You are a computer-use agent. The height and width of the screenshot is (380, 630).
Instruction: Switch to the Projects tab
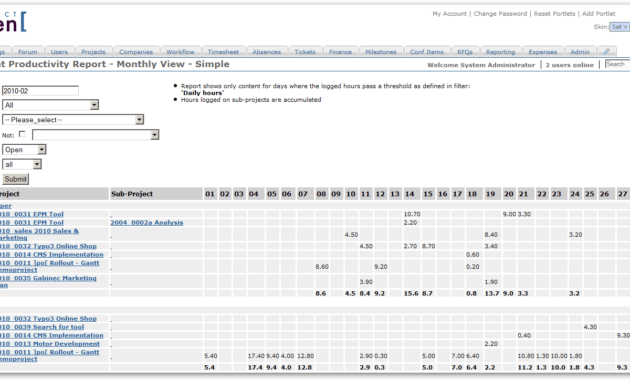click(x=93, y=51)
